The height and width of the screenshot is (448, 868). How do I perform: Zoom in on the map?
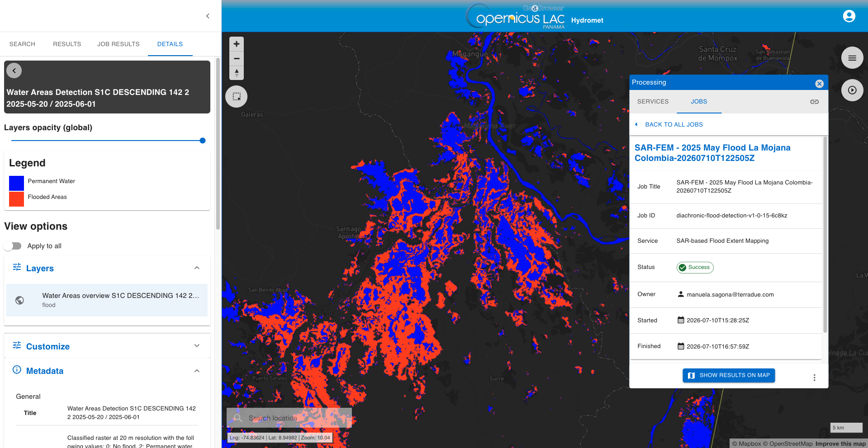[x=237, y=44]
